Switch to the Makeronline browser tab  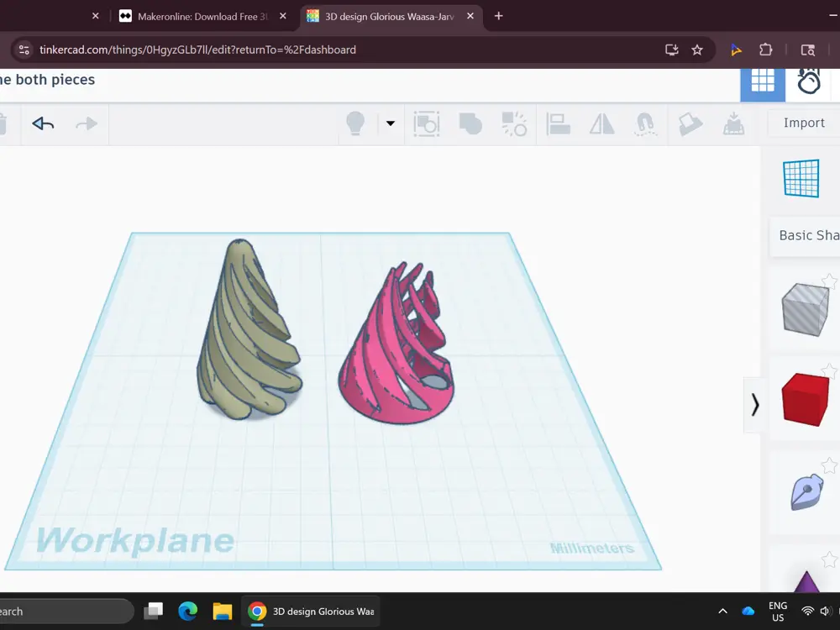coord(202,17)
